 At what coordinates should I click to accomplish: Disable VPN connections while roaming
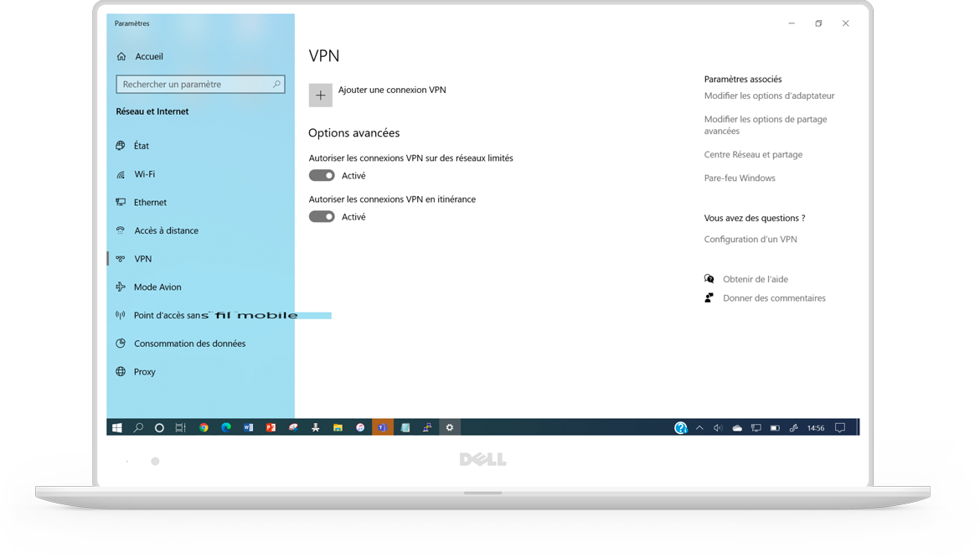click(x=322, y=216)
